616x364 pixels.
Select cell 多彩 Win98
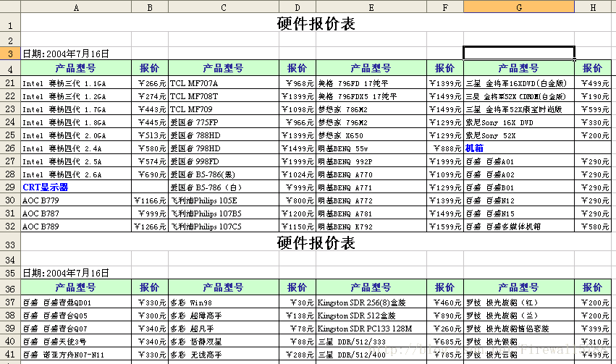224,302
